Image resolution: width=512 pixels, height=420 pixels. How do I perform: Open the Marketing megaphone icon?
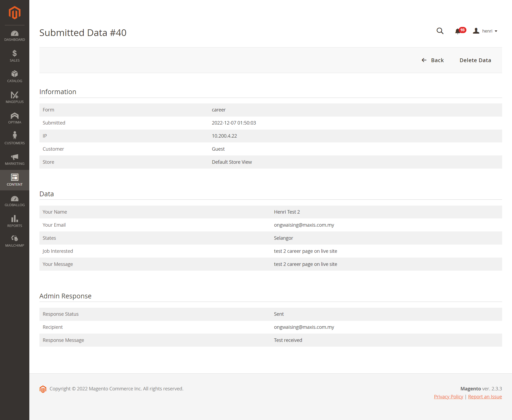point(14,159)
